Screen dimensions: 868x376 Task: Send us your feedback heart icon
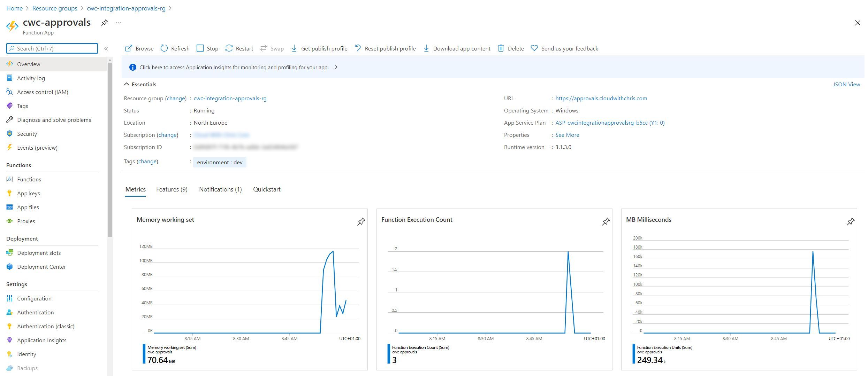coord(534,48)
